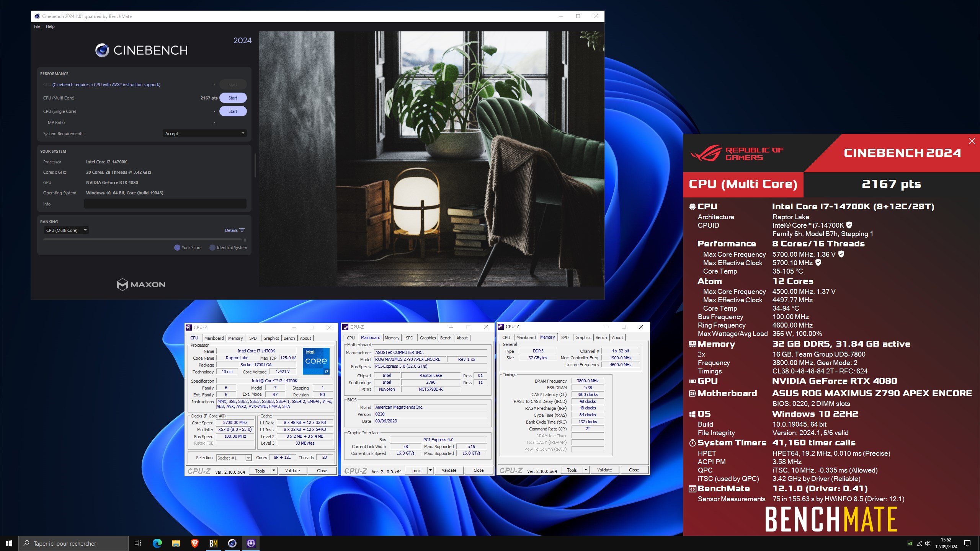The image size is (980, 551).
Task: Click Threads value 28 in CPU-Z
Action: [x=324, y=458]
